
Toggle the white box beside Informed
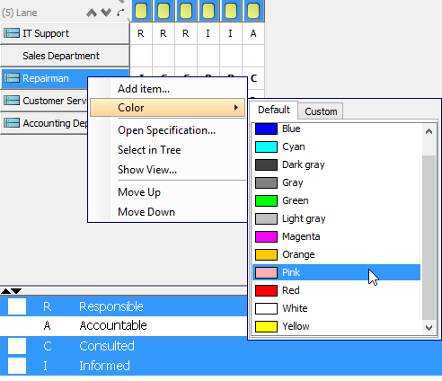tap(17, 366)
